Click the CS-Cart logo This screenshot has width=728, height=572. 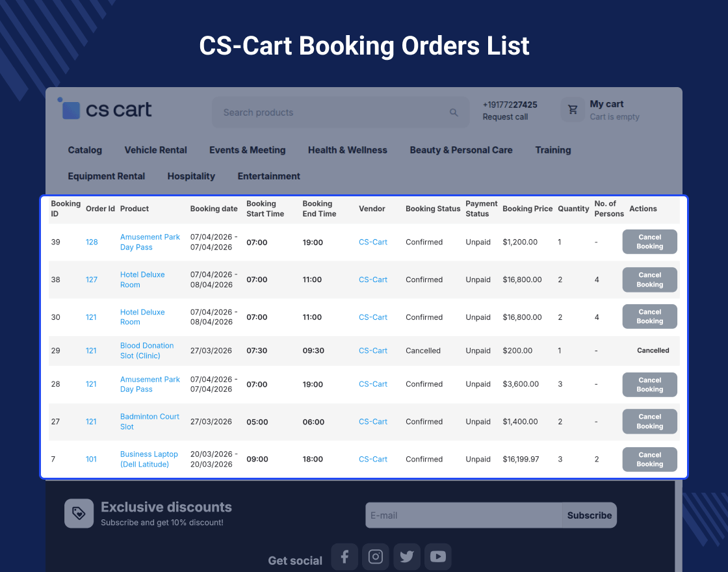pos(105,109)
